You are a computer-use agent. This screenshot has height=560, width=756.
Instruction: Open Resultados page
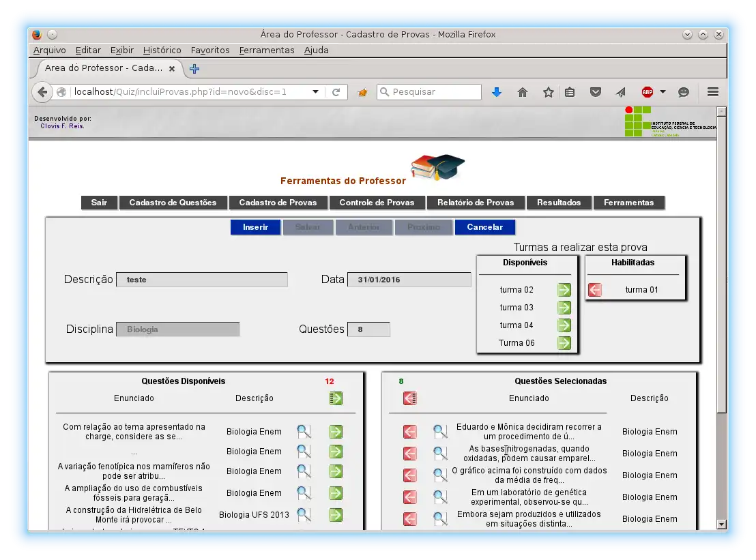point(559,203)
